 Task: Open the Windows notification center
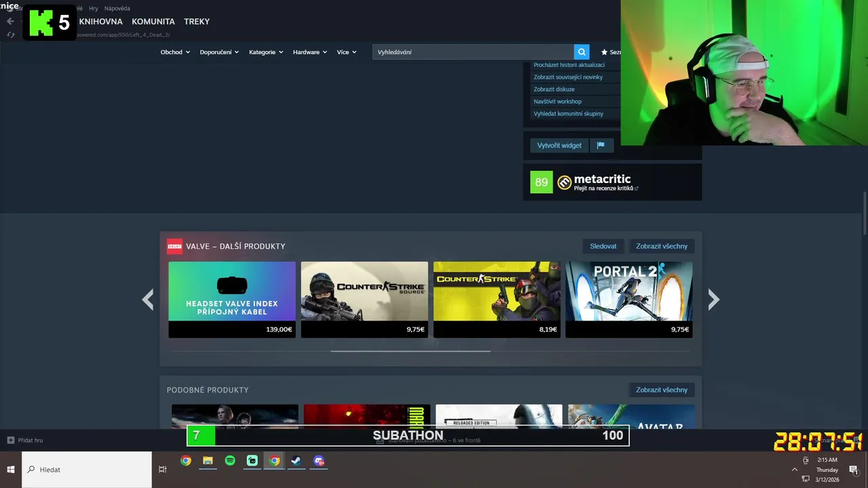(854, 470)
